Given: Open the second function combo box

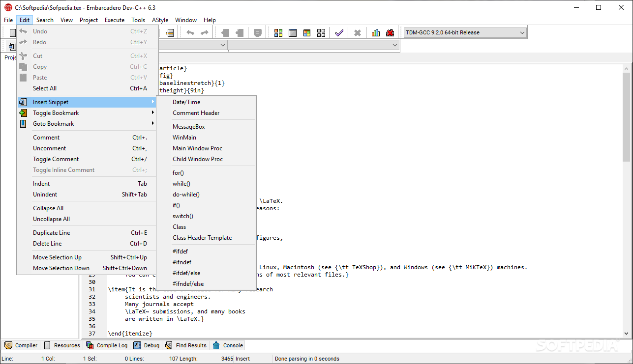Looking at the screenshot, I should click(313, 45).
